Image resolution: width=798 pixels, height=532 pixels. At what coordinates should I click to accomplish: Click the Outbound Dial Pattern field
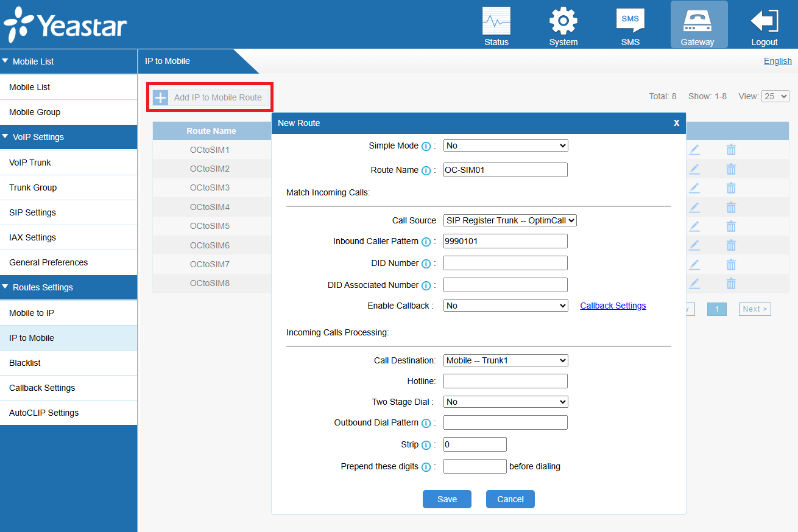pos(506,422)
